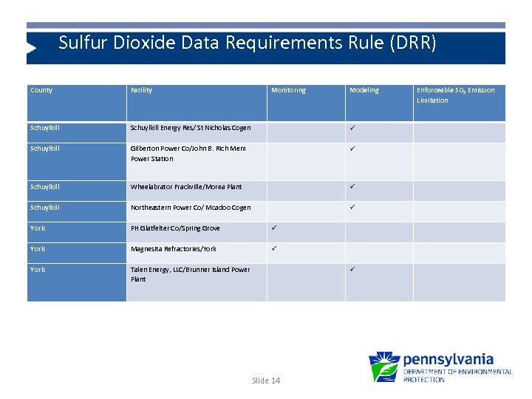The image size is (532, 399).
Task: Select the 'Monitoring' column header
Action: click(306, 103)
